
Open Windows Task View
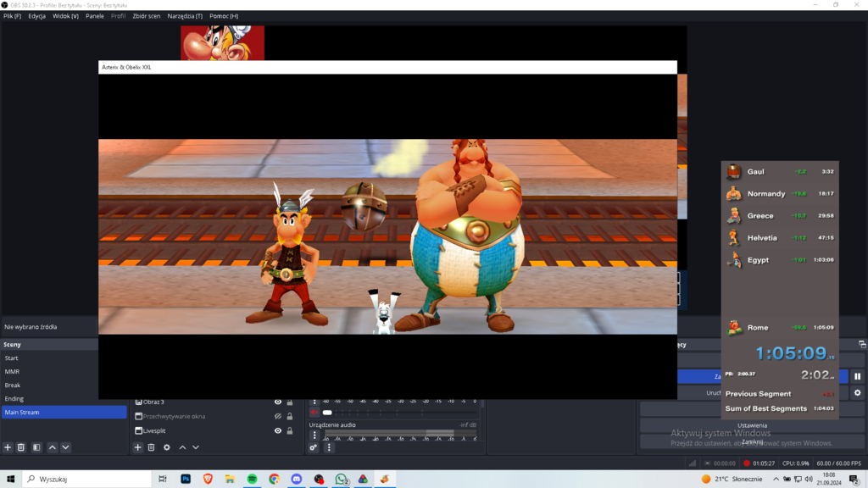coord(162,480)
